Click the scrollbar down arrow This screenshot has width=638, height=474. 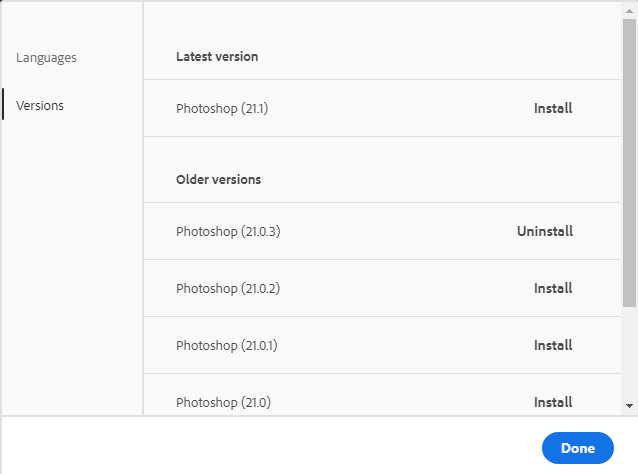click(x=629, y=405)
